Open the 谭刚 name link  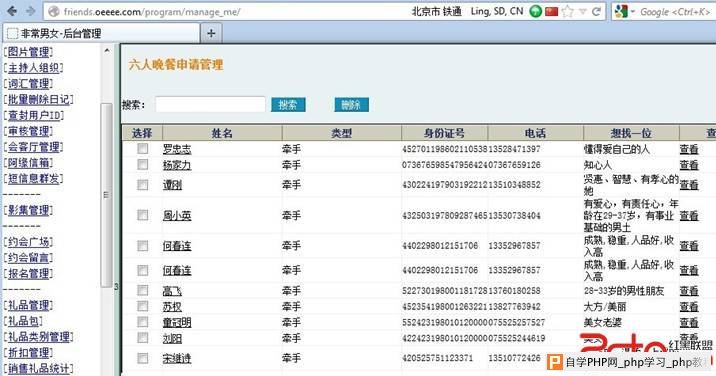[172, 185]
